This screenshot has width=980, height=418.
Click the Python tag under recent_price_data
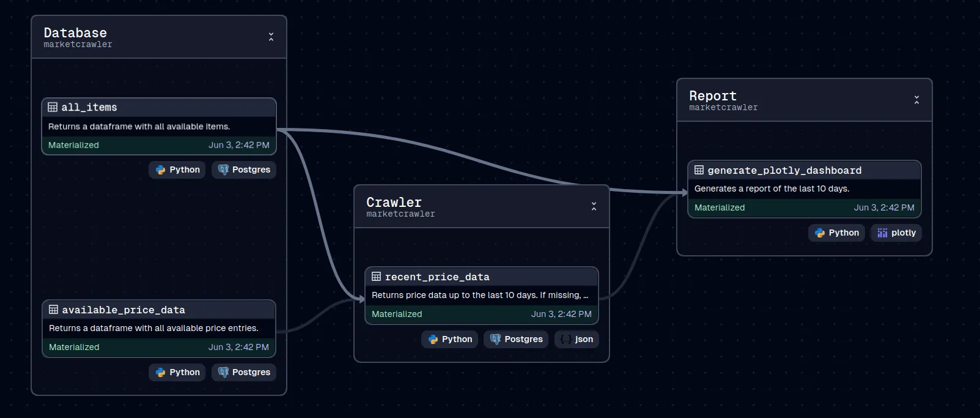pos(450,339)
